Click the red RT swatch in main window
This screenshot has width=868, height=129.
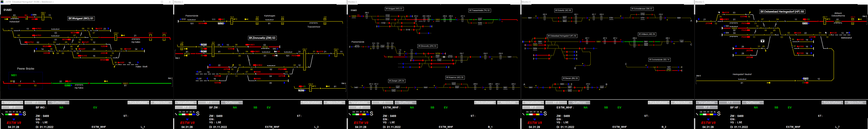(13, 114)
